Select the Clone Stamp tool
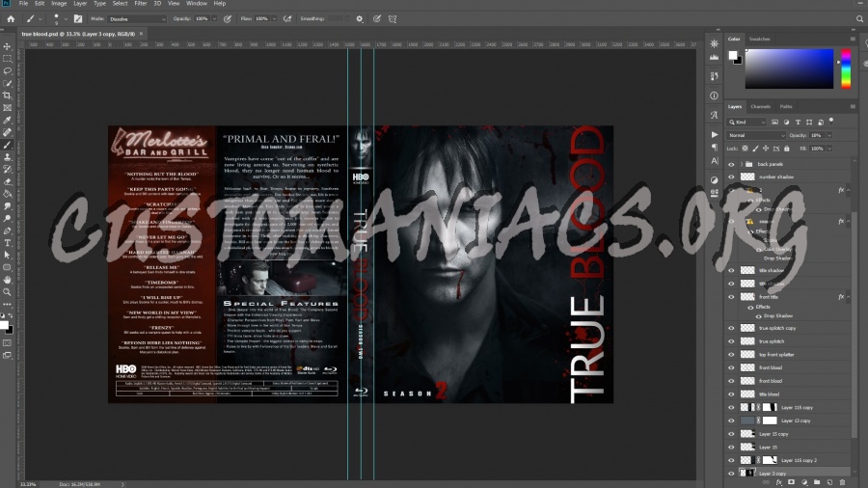The height and width of the screenshot is (488, 868). tap(7, 157)
